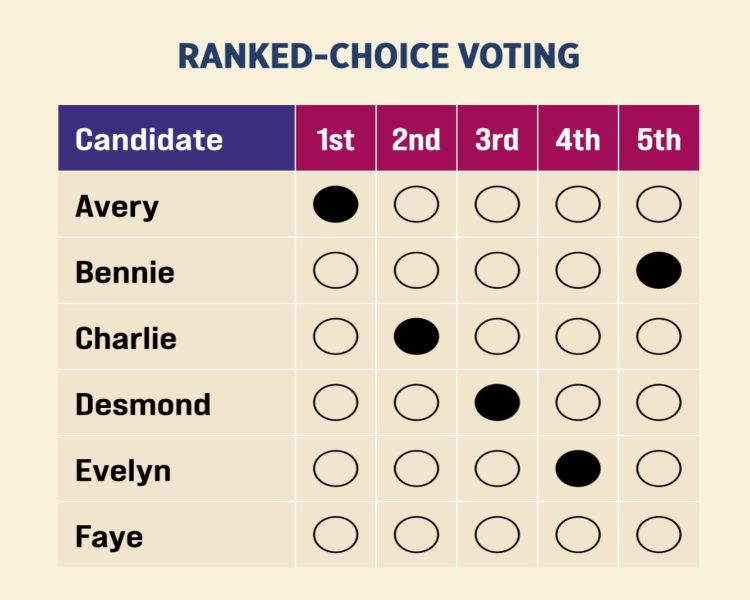Mark Faye as 5th choice

[x=659, y=535]
